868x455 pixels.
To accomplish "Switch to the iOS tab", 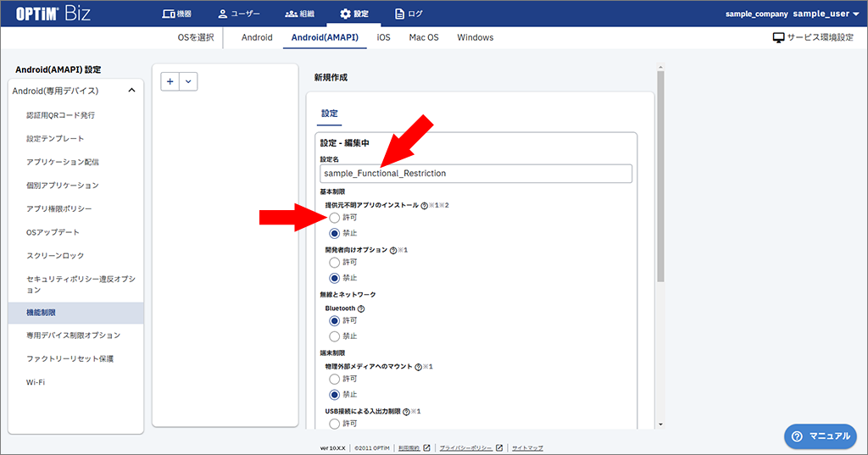I will pos(384,37).
